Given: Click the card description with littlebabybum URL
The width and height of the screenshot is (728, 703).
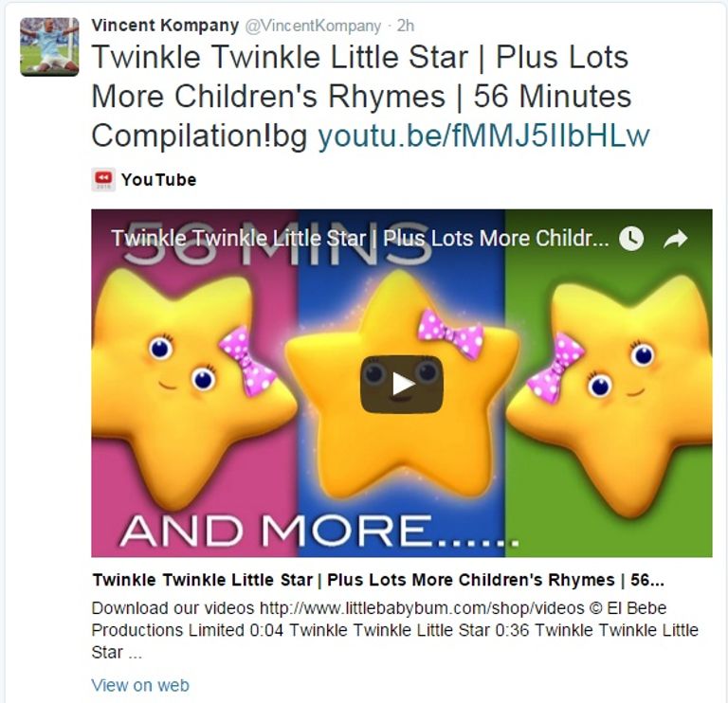Looking at the screenshot, I should (x=394, y=630).
